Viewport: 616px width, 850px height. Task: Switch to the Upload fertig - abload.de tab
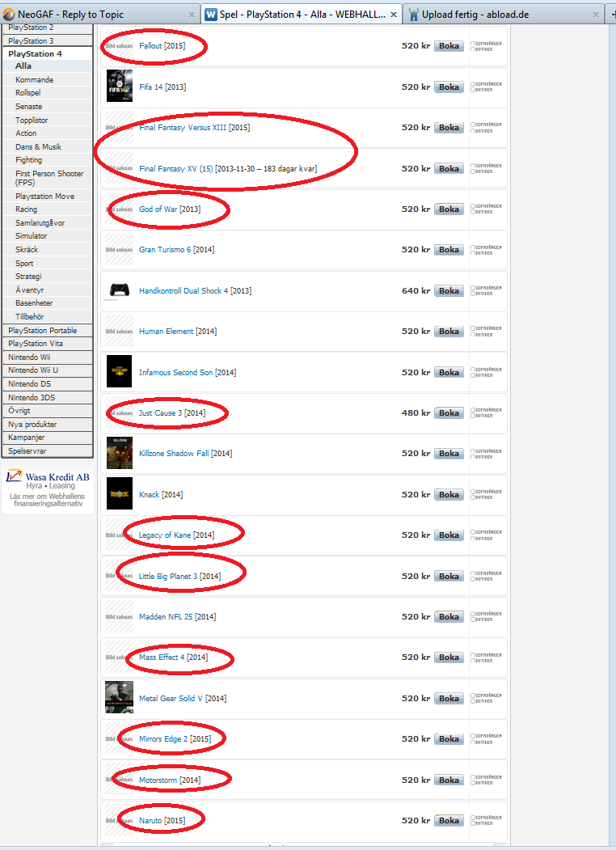pos(504,15)
